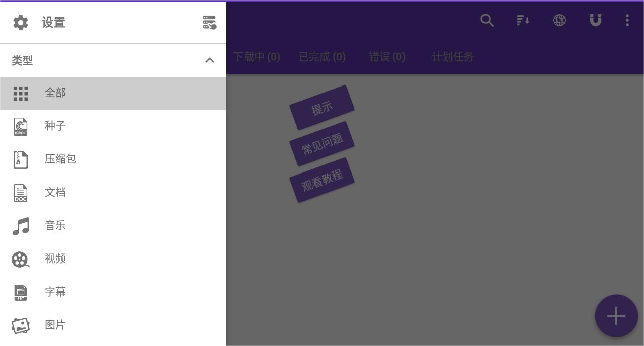Filter by 音乐 category
644x346 pixels.
(x=55, y=225)
